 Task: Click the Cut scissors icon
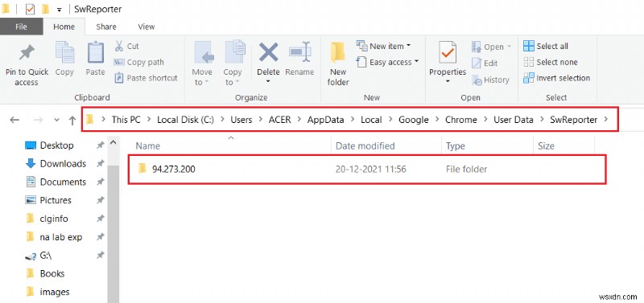pyautogui.click(x=119, y=46)
